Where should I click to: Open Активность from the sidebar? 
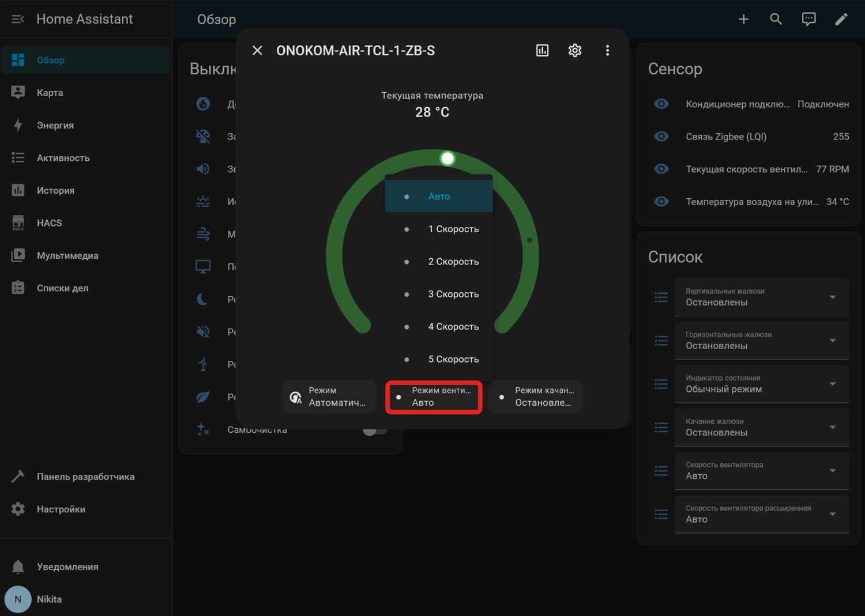click(86, 158)
